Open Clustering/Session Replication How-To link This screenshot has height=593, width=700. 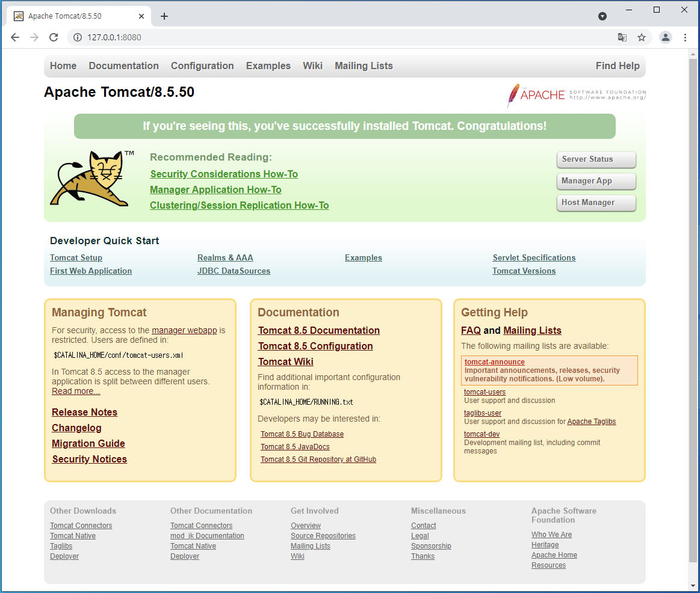tap(240, 205)
